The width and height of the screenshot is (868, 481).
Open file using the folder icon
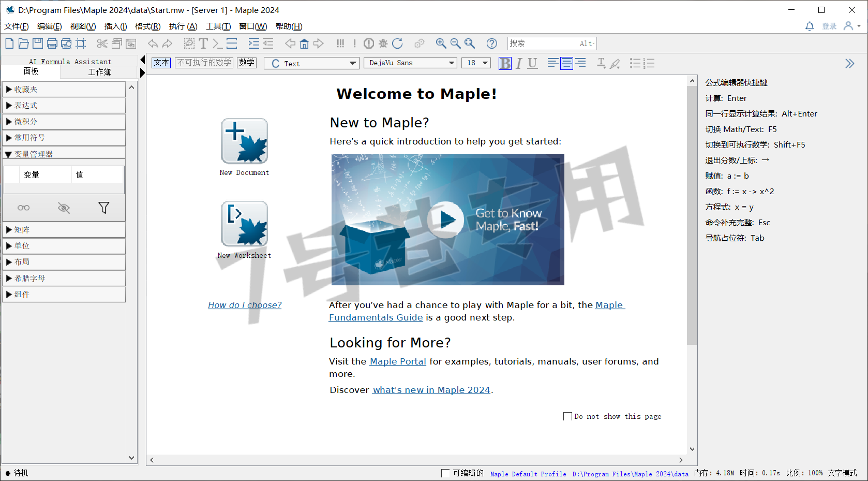click(x=24, y=43)
